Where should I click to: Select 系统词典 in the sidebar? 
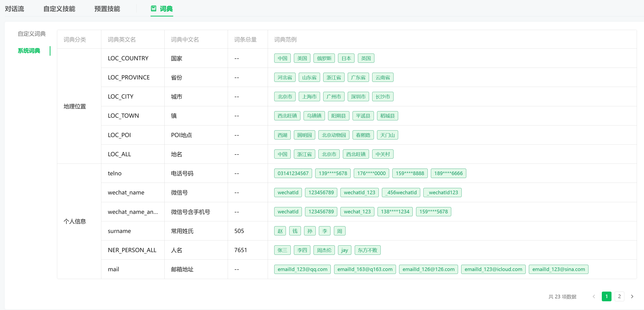pos(29,51)
